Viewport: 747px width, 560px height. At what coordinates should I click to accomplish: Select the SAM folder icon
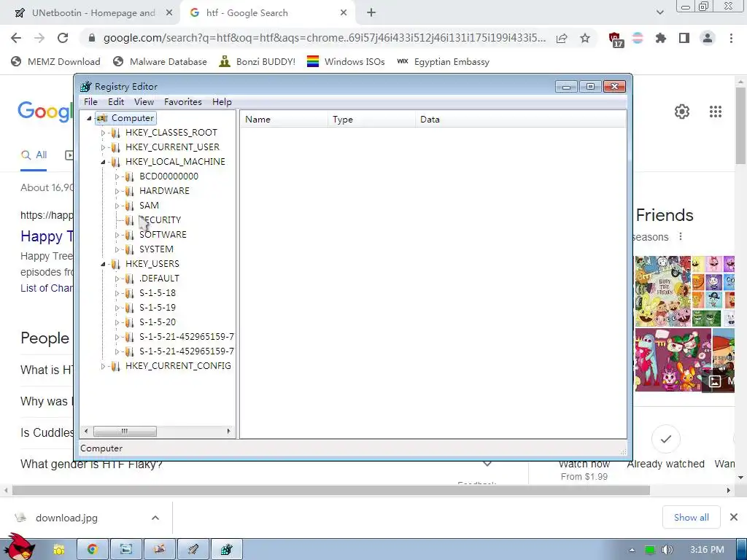pyautogui.click(x=129, y=206)
